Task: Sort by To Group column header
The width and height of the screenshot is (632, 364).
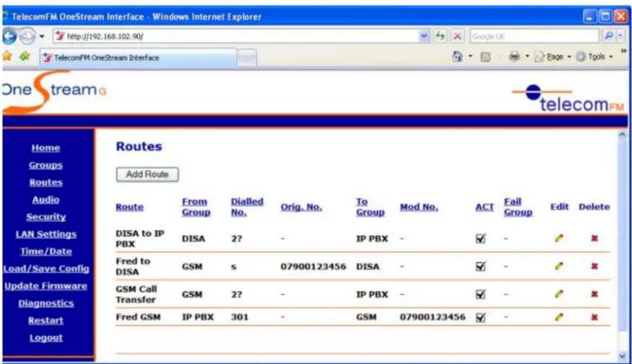Action: (370, 207)
